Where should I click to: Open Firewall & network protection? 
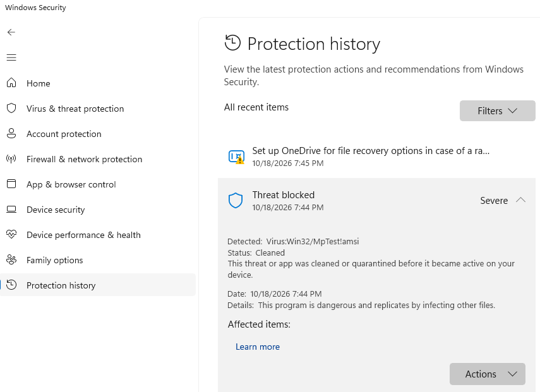(x=98, y=159)
